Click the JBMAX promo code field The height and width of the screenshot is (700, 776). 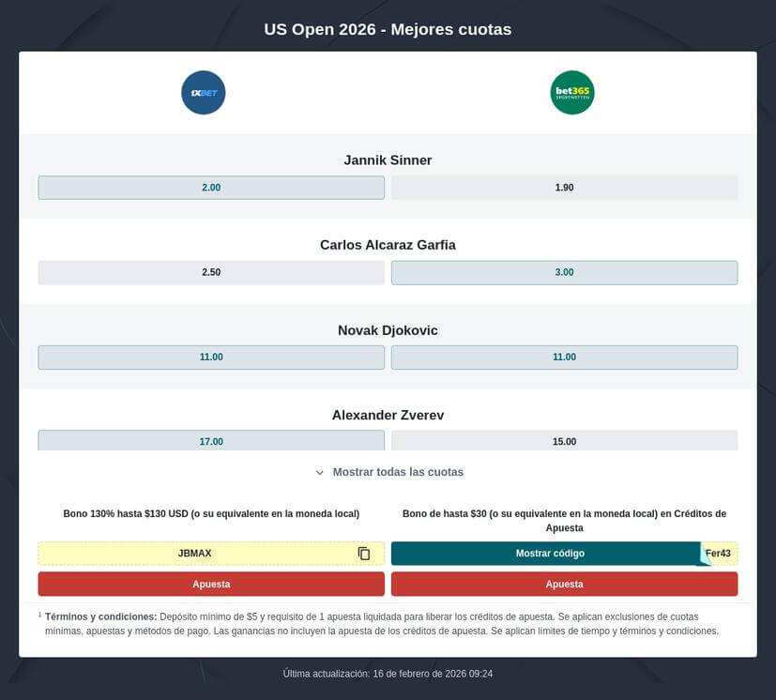click(195, 553)
